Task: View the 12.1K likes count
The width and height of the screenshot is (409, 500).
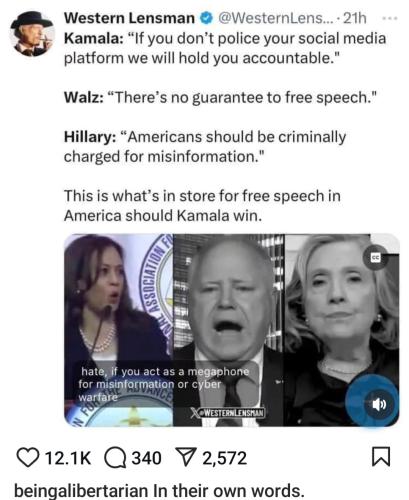Action: pyautogui.click(x=68, y=458)
